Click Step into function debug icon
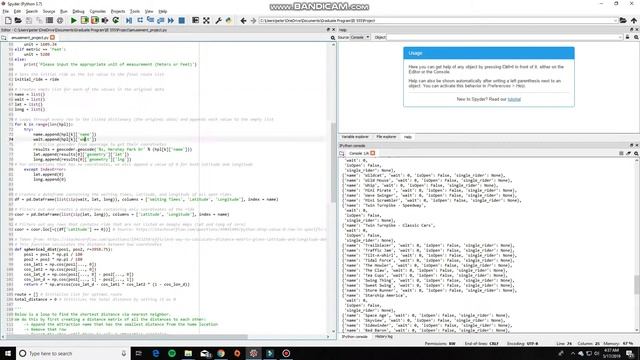Viewport: 640px width, 360px height. [150, 20]
